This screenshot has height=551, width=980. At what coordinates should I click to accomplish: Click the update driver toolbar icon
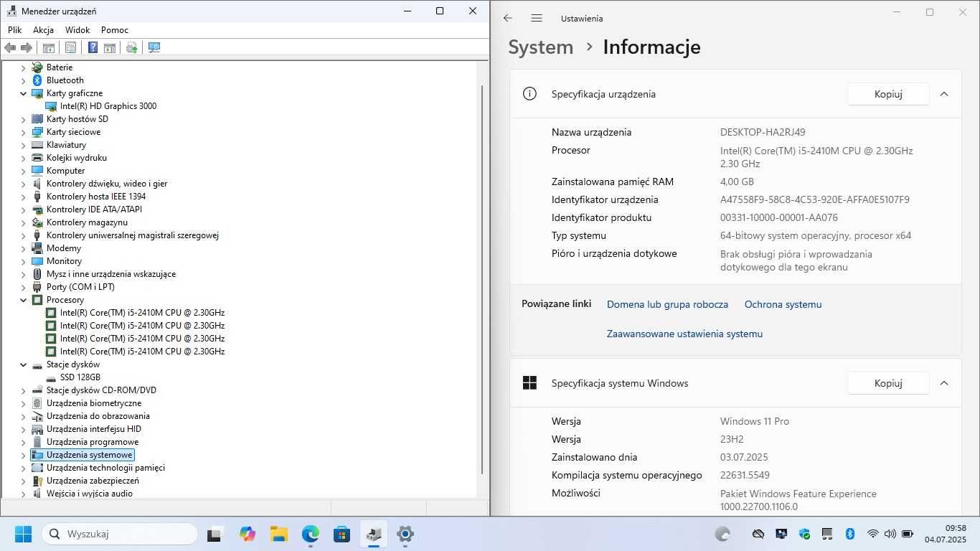[x=132, y=48]
